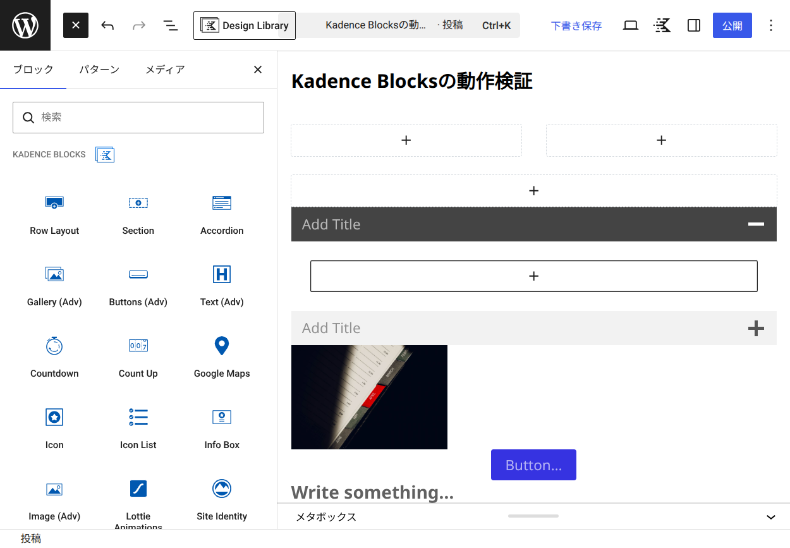Switch to the パターン tab
The height and width of the screenshot is (548, 790).
coord(99,70)
